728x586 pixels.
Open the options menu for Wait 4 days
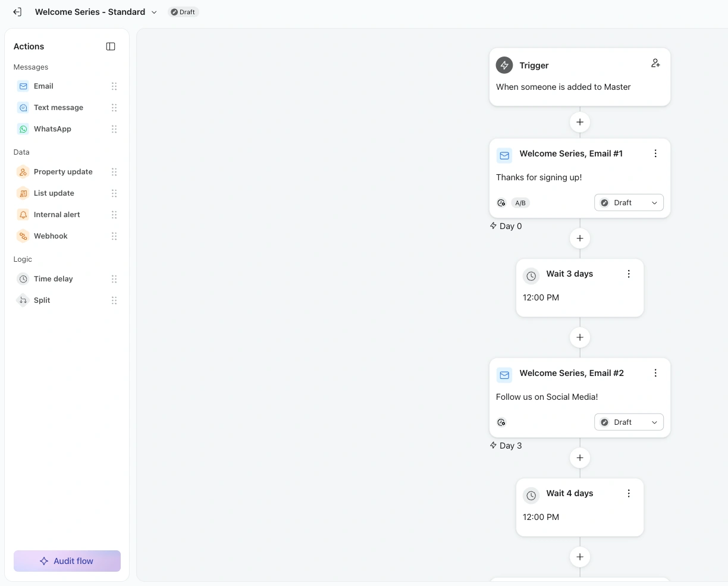629,493
